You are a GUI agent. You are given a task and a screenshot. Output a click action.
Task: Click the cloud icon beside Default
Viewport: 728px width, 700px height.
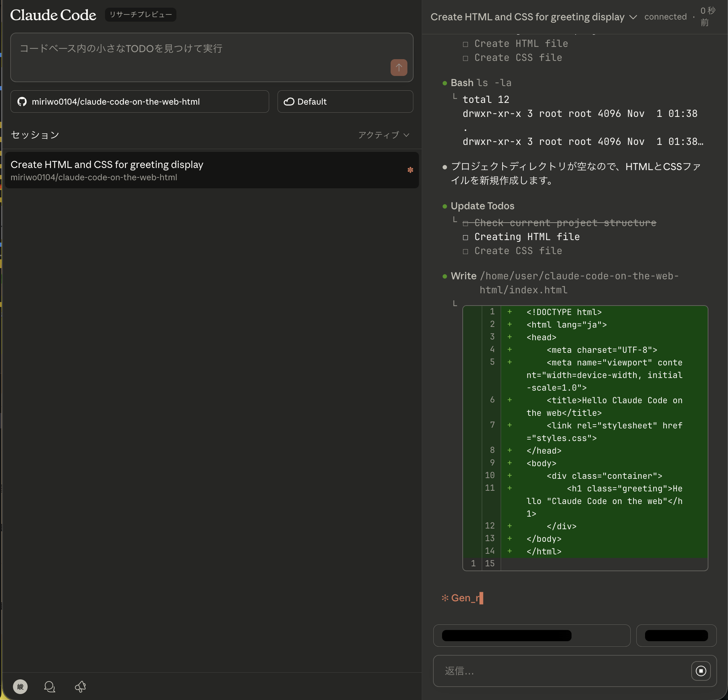289,101
